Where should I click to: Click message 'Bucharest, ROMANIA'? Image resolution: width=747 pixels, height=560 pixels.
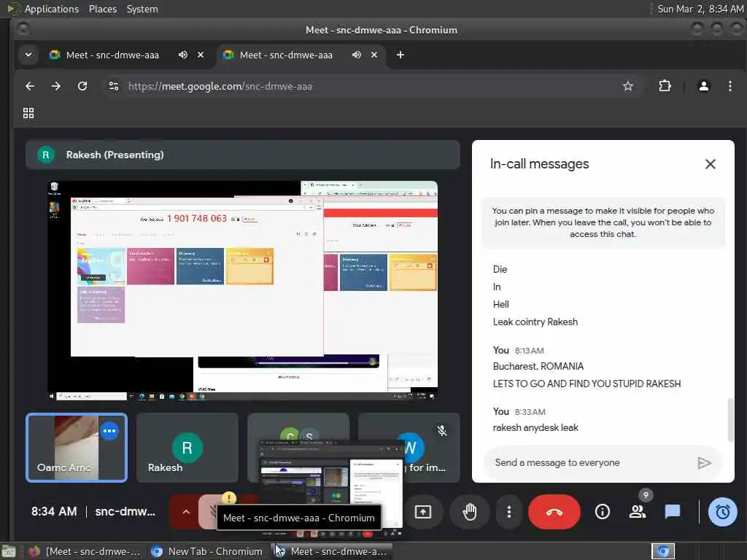[x=538, y=366]
